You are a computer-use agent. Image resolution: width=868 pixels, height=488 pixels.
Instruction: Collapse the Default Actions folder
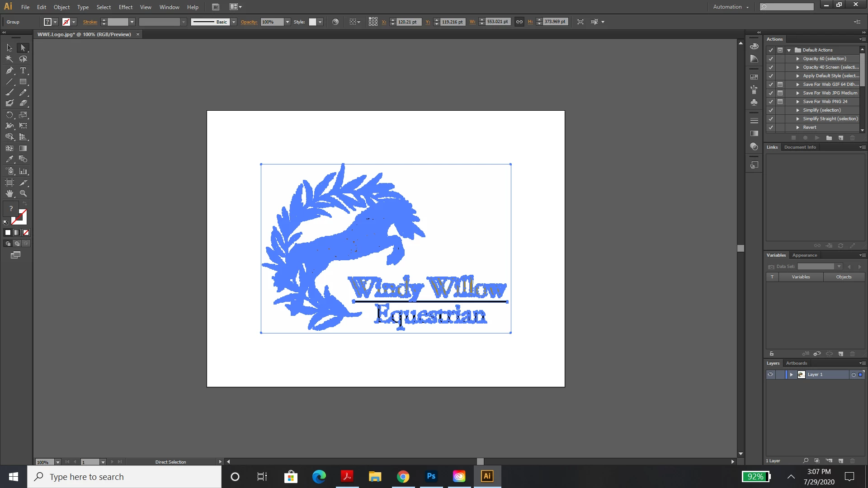pos(789,50)
